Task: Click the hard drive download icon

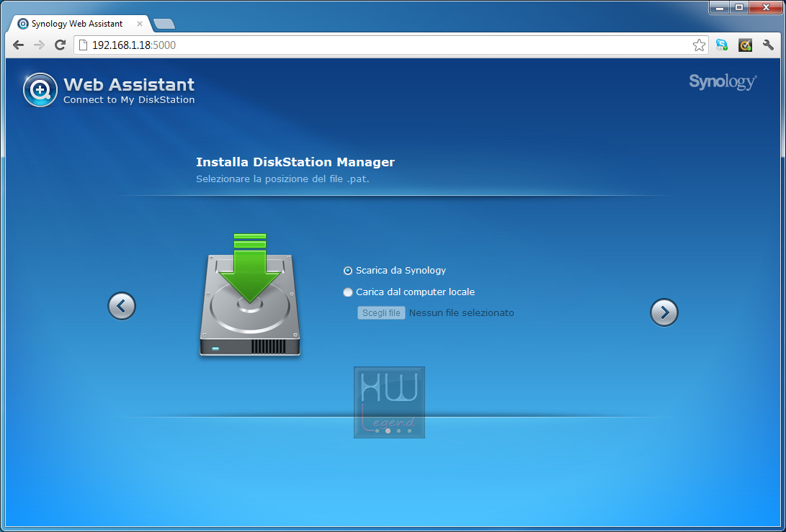Action: [250, 296]
